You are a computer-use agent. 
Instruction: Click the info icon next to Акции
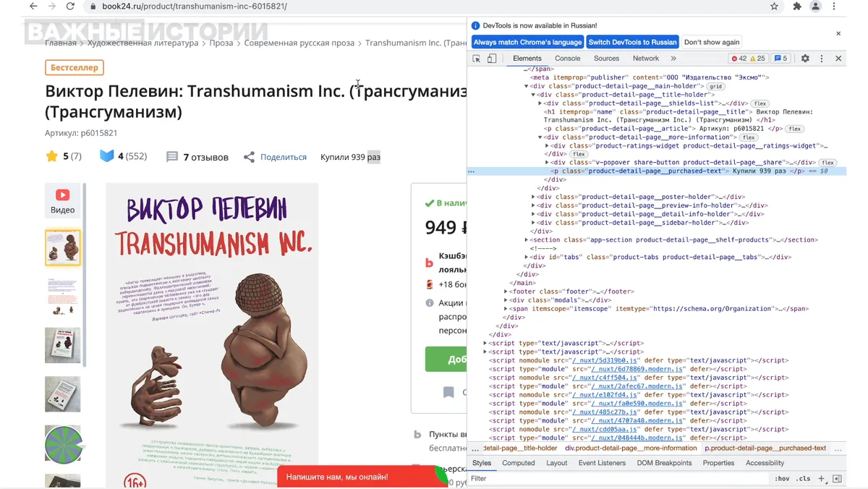click(x=430, y=303)
